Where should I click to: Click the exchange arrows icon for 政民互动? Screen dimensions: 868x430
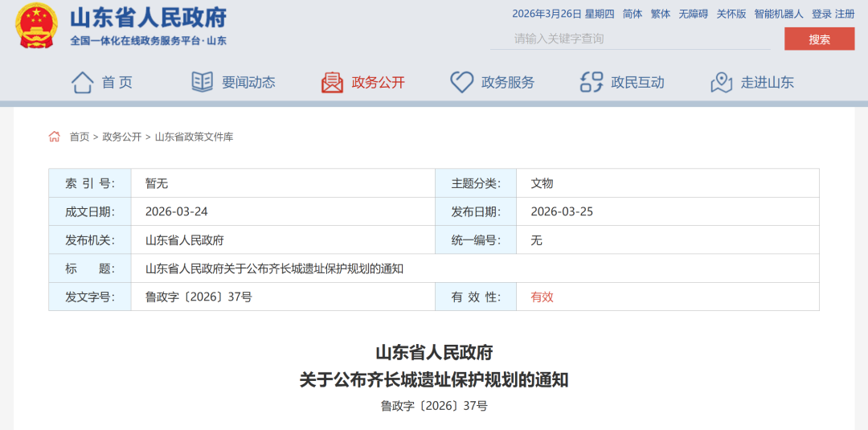pos(592,82)
